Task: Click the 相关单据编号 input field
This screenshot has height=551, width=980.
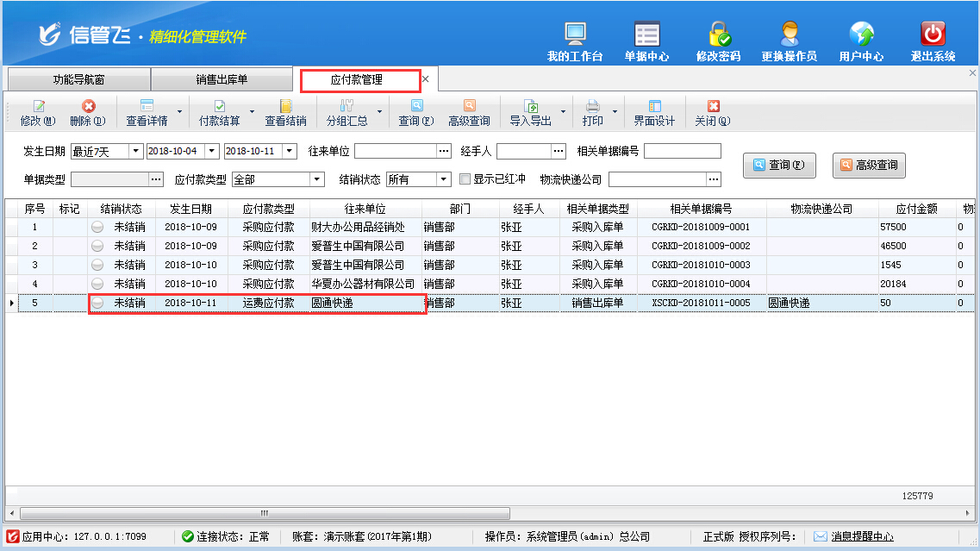Action: pos(682,151)
